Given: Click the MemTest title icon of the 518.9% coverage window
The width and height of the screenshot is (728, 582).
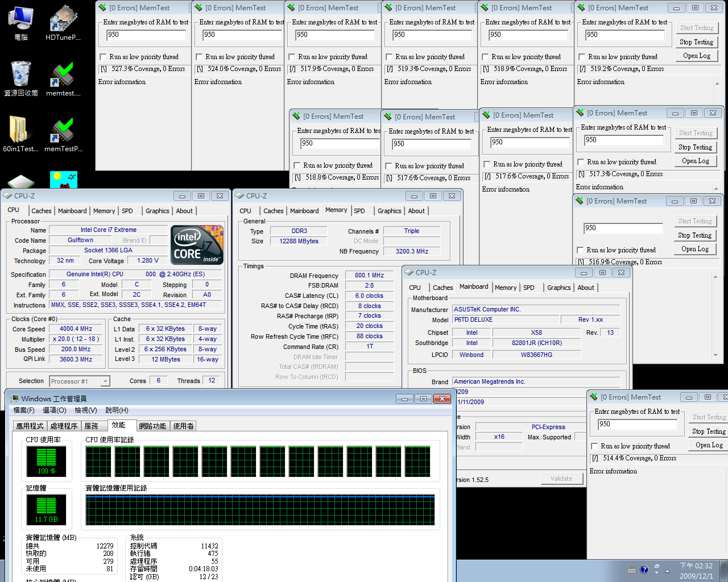Looking at the screenshot, I should (485, 7).
